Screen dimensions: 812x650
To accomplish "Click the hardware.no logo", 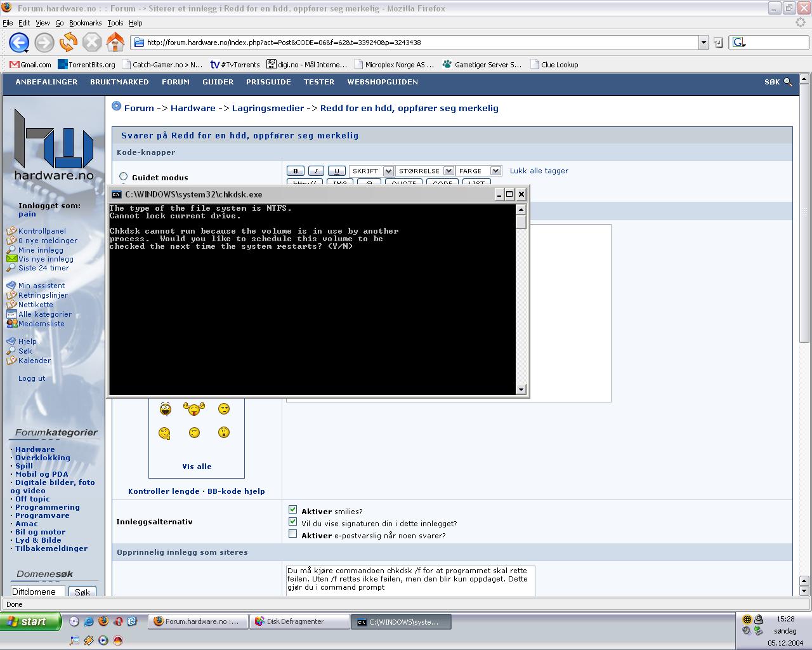I will click(x=54, y=145).
